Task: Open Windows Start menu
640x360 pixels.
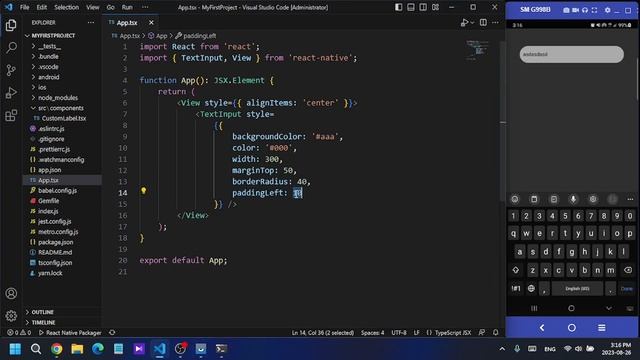Action: click(x=16, y=349)
